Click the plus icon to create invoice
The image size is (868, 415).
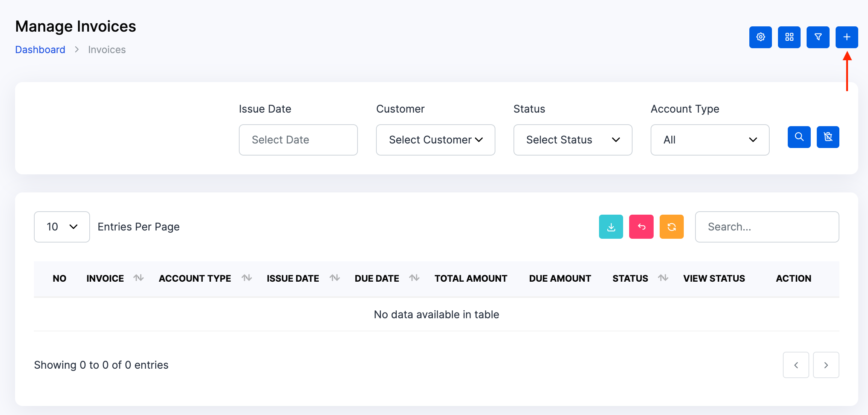tap(847, 37)
